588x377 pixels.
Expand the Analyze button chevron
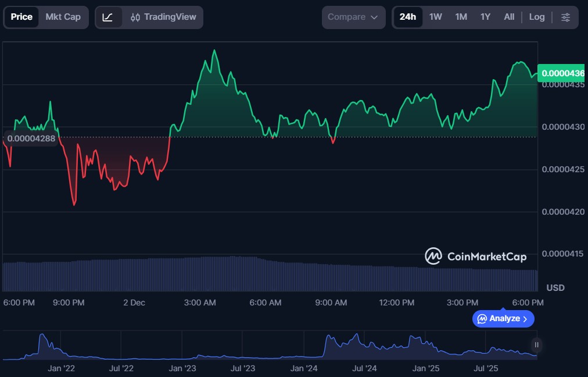[525, 319]
